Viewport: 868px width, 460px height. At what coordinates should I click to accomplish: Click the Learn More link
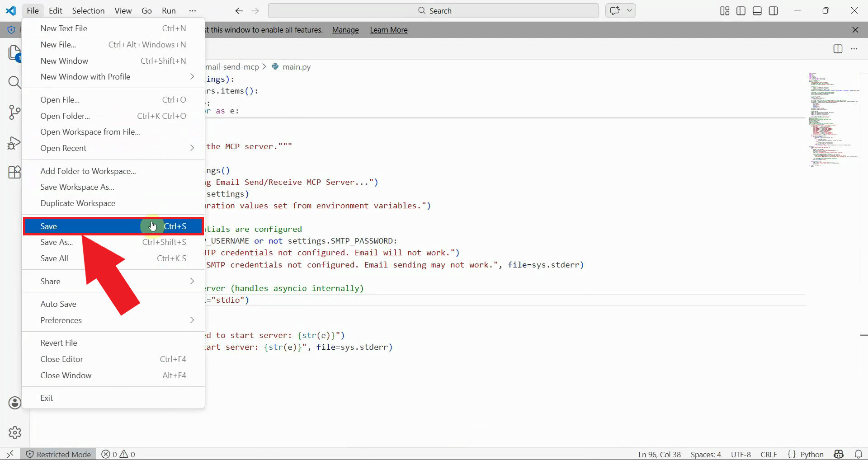coord(388,30)
